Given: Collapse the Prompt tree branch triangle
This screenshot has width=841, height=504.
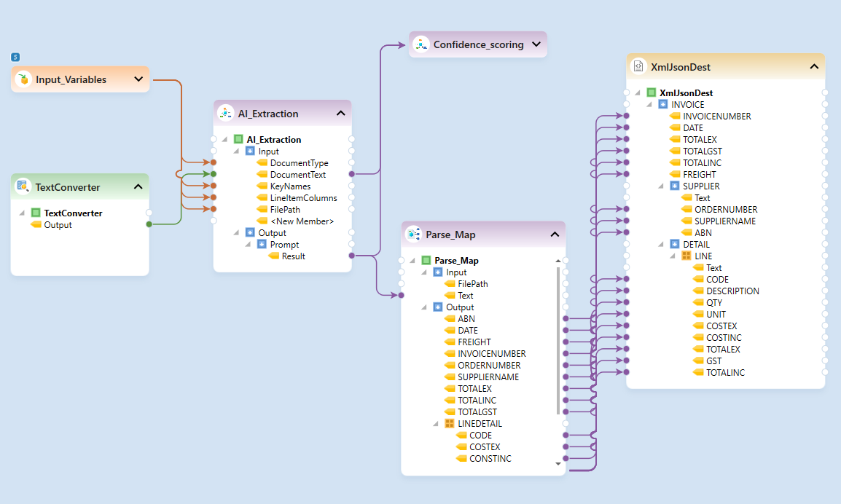Looking at the screenshot, I should point(248,245).
